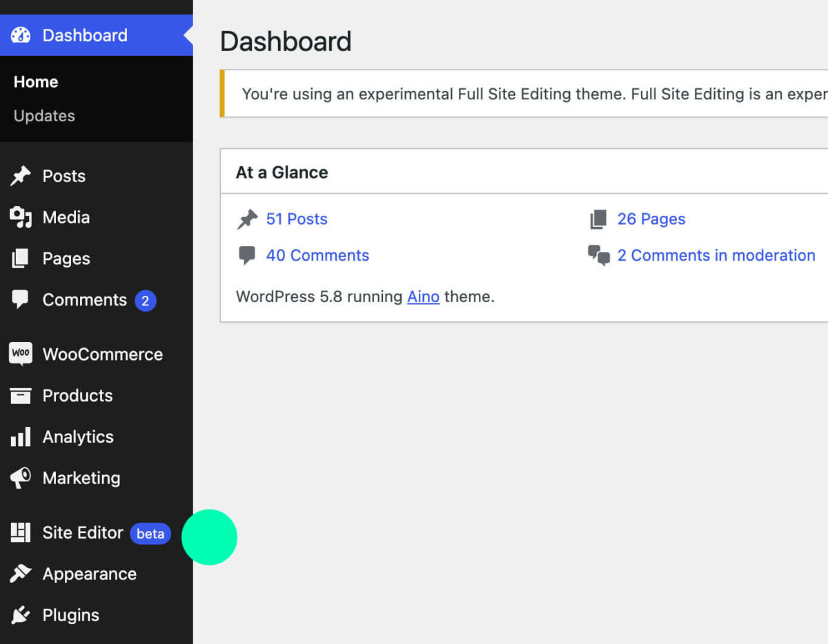
Task: Open the WooCommerce Woo icon
Action: [x=21, y=354]
